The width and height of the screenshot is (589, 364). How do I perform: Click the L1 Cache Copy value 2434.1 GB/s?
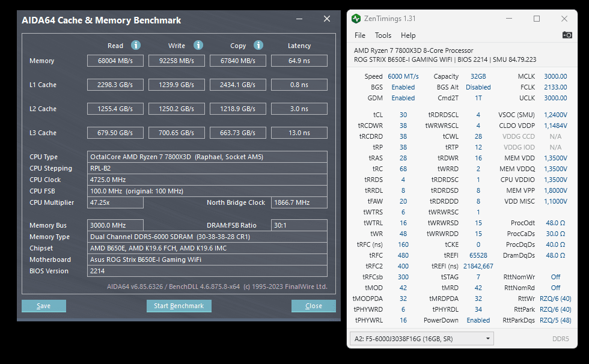pyautogui.click(x=238, y=85)
